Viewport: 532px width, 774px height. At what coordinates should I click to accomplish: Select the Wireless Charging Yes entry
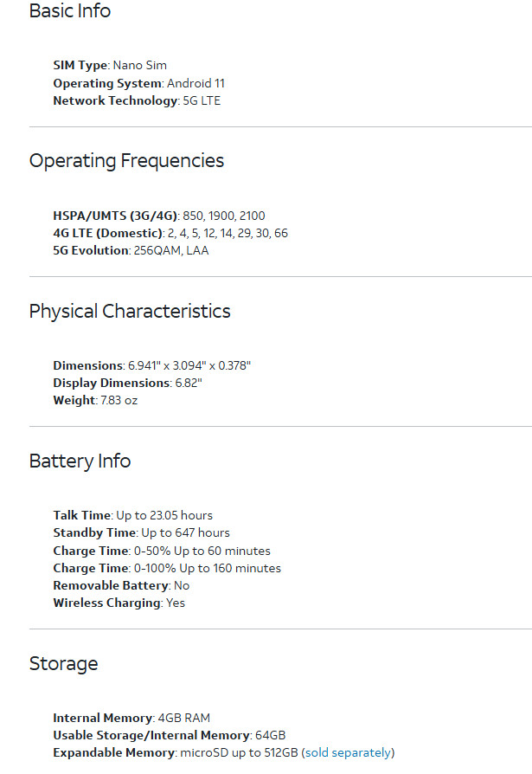click(119, 603)
